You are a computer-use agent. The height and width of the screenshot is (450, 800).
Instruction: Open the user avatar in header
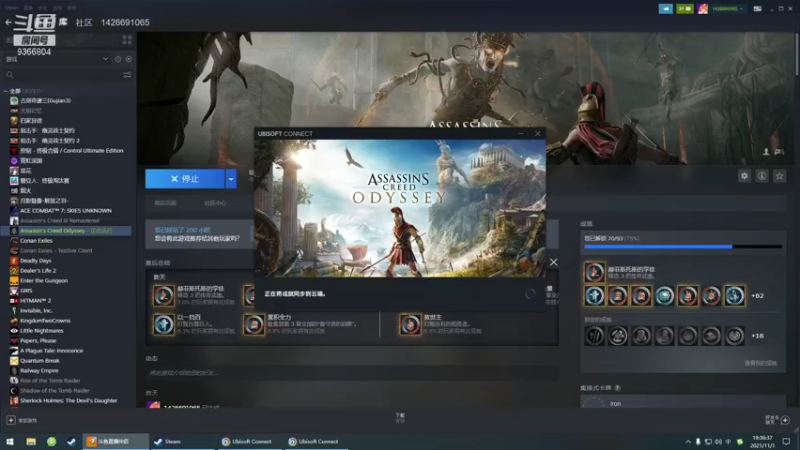coord(703,9)
